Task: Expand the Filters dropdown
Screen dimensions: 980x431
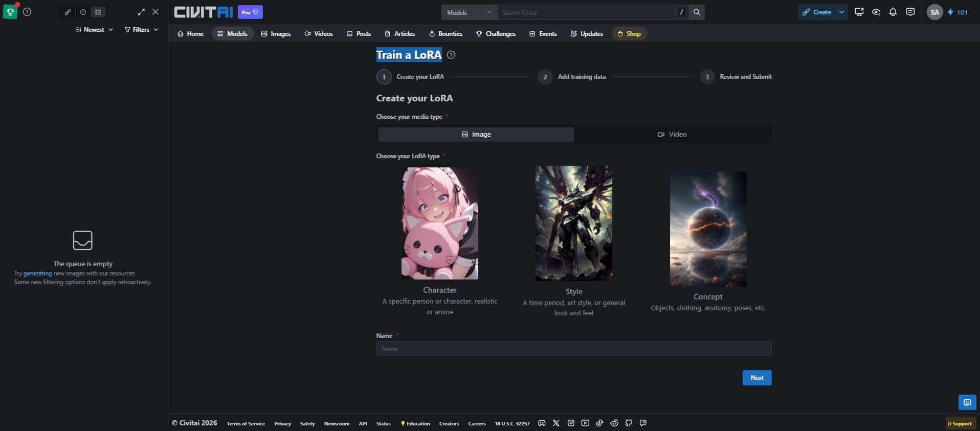Action: (141, 30)
